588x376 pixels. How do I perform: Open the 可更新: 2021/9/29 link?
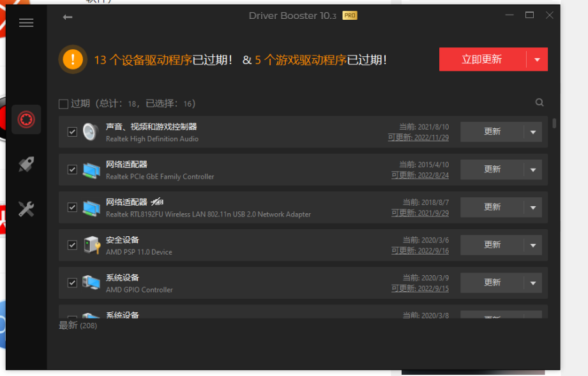(x=420, y=213)
